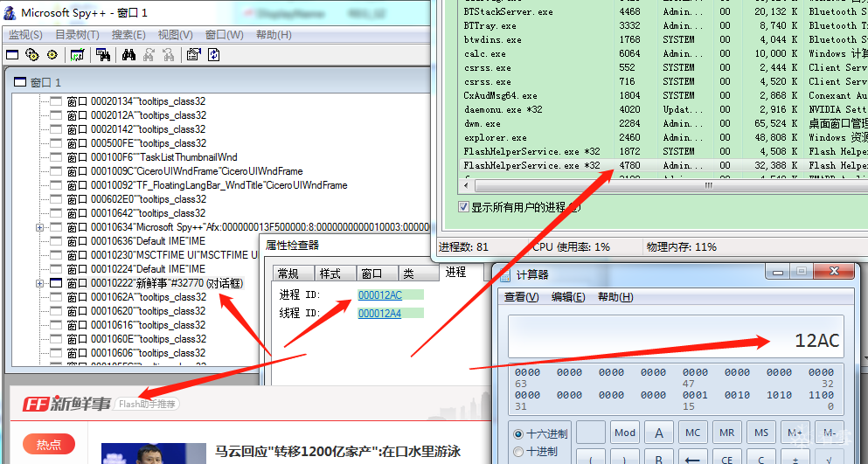Select the explorer.exe row in Task Manager
Viewport: 868px width, 464px height.
663,137
